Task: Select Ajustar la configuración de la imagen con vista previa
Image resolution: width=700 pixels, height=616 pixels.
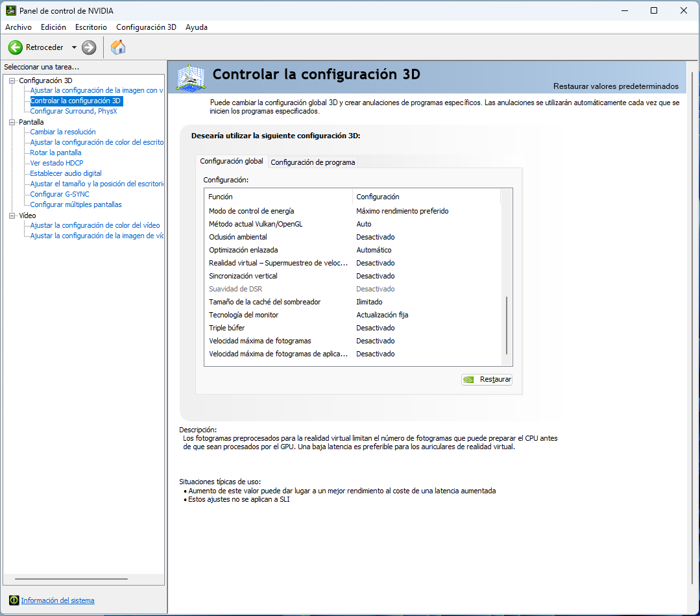Action: (97, 90)
